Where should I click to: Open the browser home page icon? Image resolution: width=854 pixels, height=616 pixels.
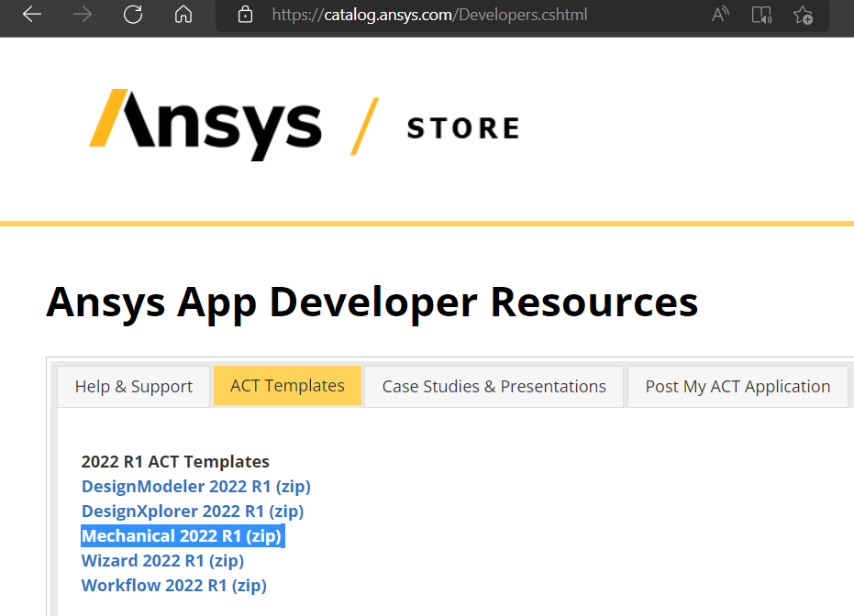point(183,14)
